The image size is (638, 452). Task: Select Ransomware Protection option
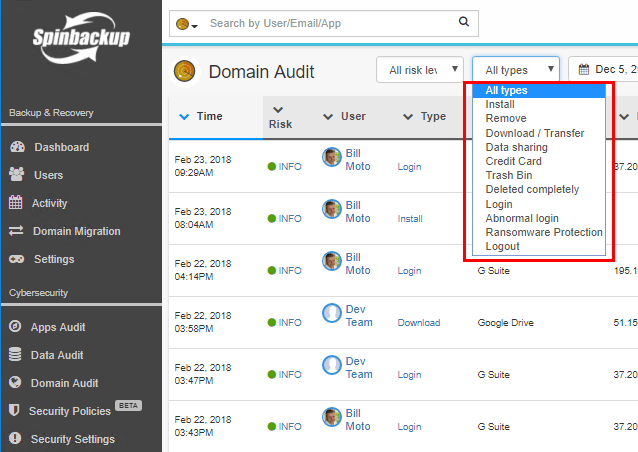(539, 232)
